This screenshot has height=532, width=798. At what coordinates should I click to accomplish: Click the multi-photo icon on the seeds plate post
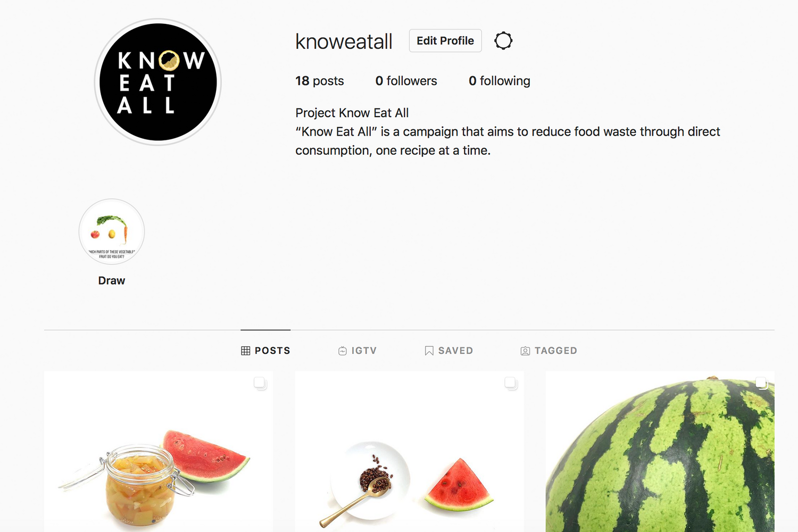511,383
